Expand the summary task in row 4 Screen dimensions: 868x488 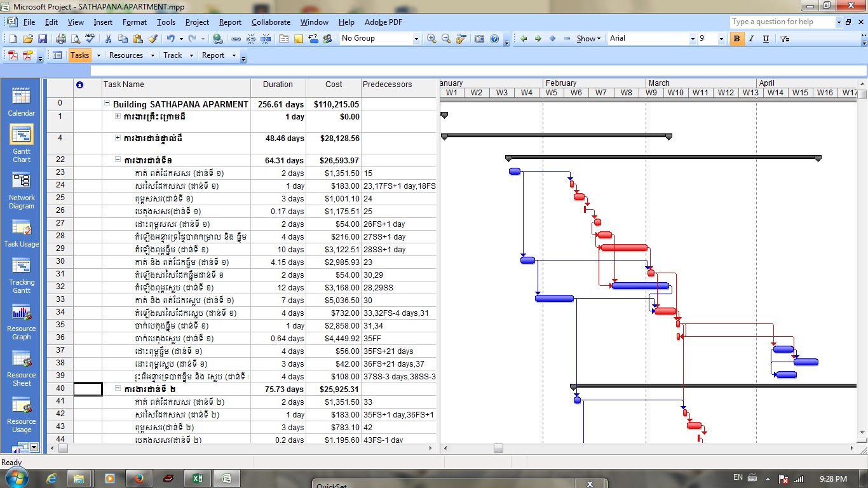(x=118, y=137)
